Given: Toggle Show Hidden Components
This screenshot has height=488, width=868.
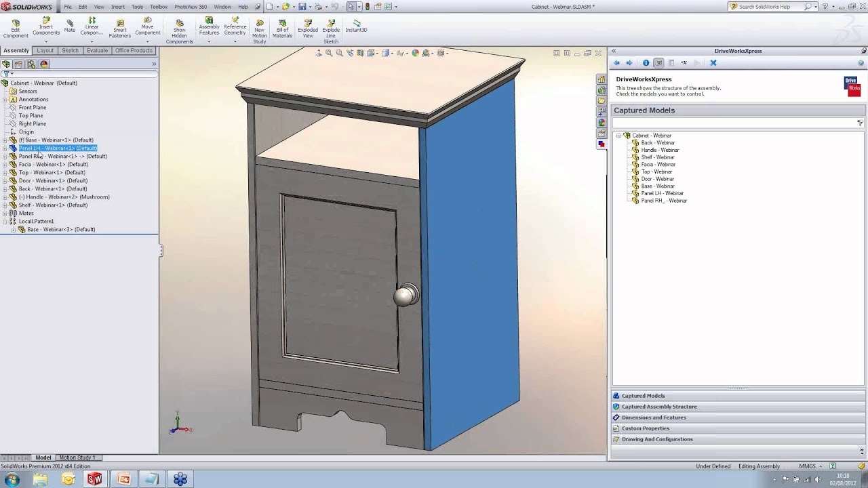Looking at the screenshot, I should pyautogui.click(x=180, y=31).
